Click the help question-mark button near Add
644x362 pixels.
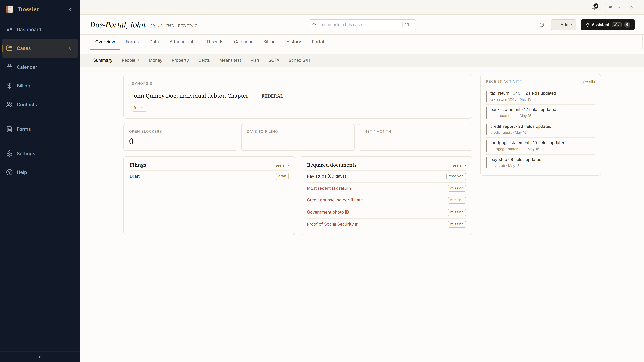[542, 25]
